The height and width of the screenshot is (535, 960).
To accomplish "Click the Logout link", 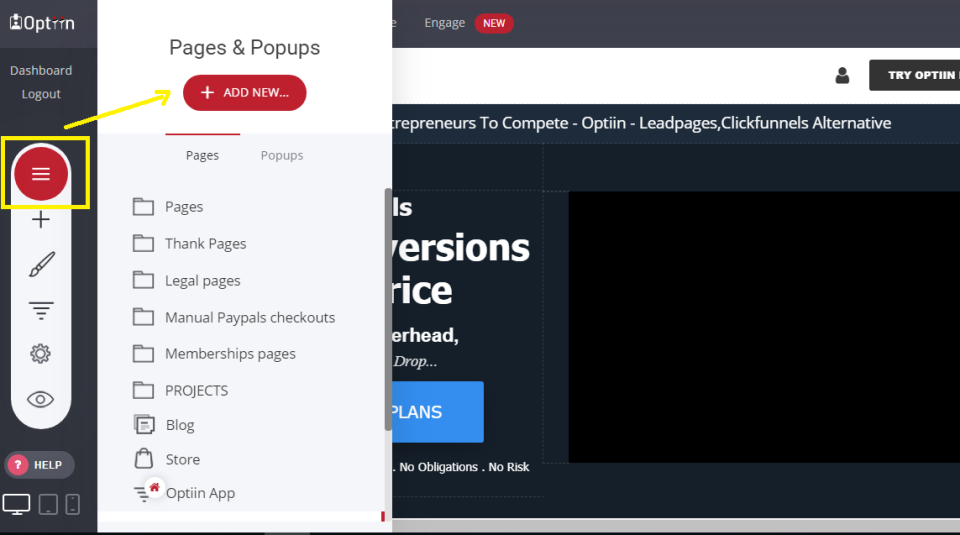I will point(41,94).
